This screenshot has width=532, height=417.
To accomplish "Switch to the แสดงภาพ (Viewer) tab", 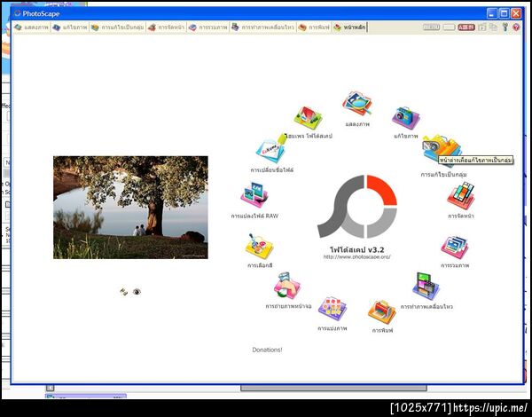I will coord(32,28).
